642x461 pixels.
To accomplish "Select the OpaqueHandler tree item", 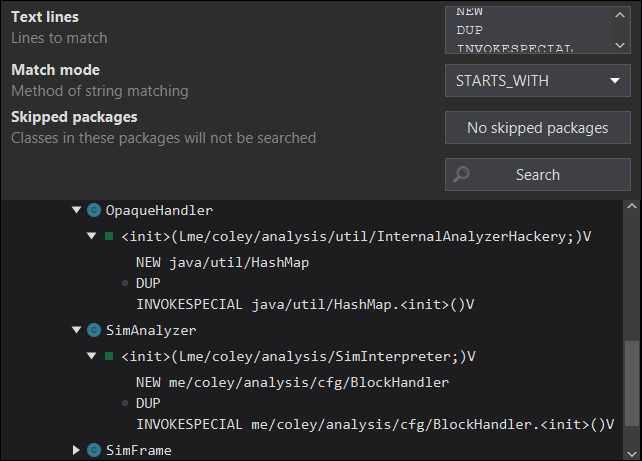I will (x=159, y=210).
